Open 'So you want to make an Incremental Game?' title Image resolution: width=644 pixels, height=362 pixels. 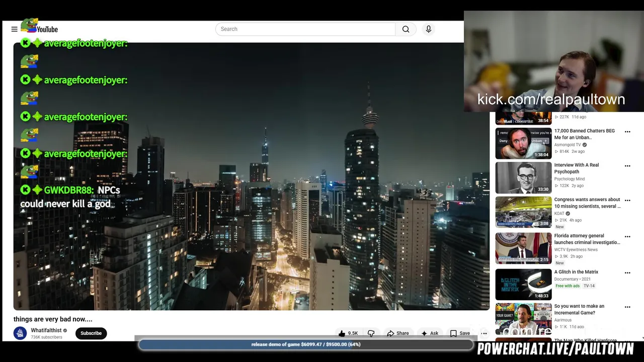click(579, 309)
